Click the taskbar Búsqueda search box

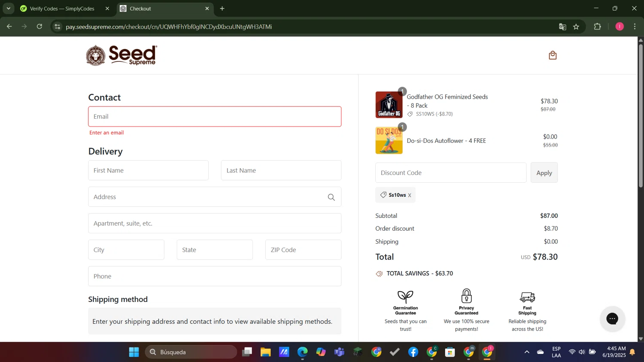[x=191, y=352]
